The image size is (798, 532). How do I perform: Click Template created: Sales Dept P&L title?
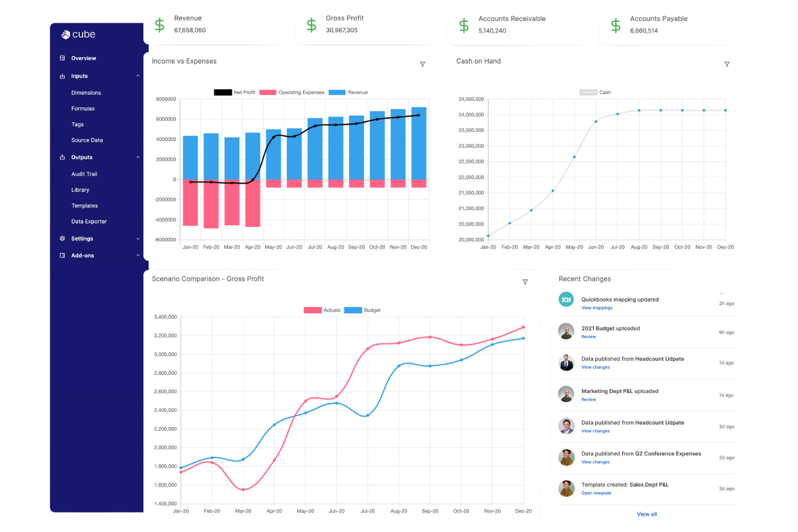click(x=625, y=485)
